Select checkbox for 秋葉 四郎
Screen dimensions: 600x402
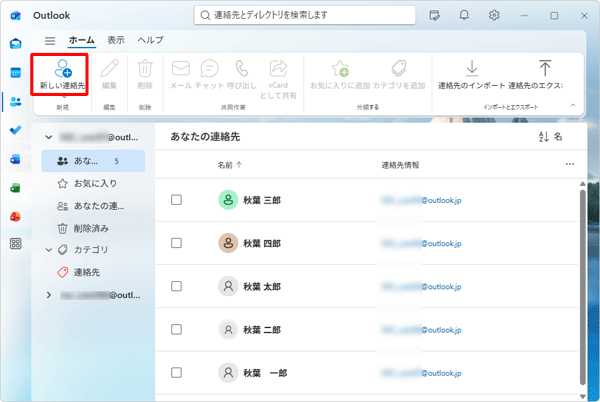click(176, 243)
